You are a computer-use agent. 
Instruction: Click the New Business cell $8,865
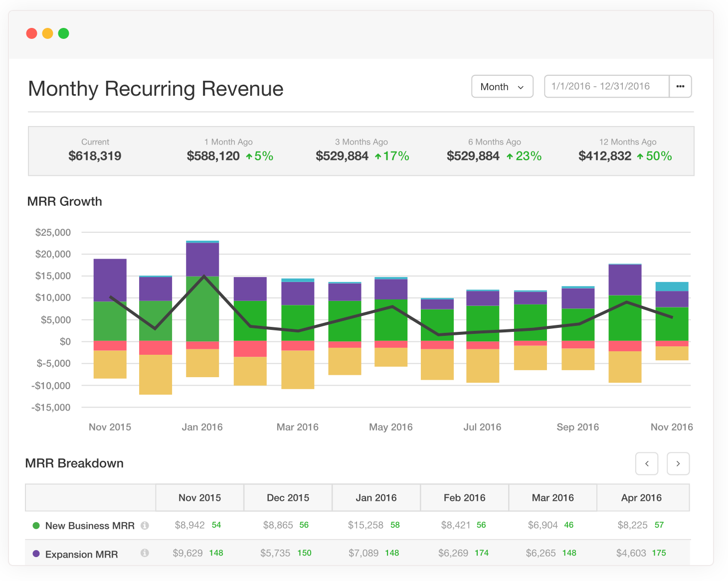[278, 525]
